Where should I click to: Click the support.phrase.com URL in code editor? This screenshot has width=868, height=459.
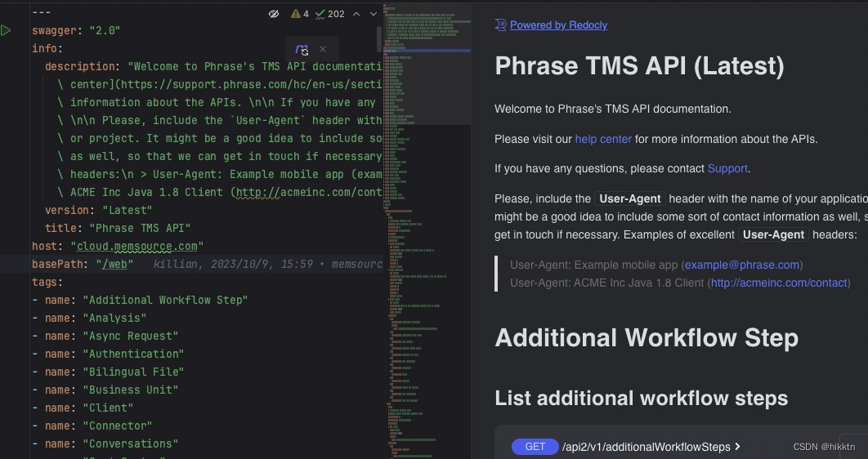pyautogui.click(x=251, y=85)
